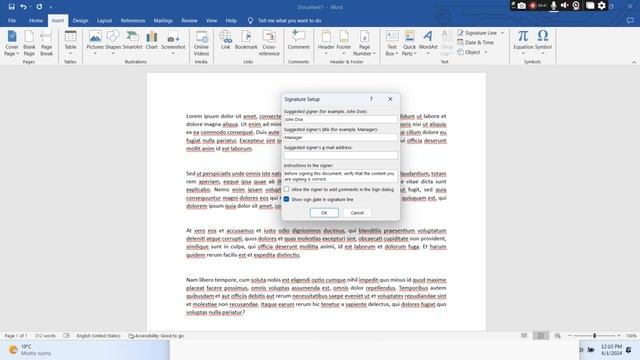Switch to the Mailings tab
The width and height of the screenshot is (640, 360).
(163, 20)
